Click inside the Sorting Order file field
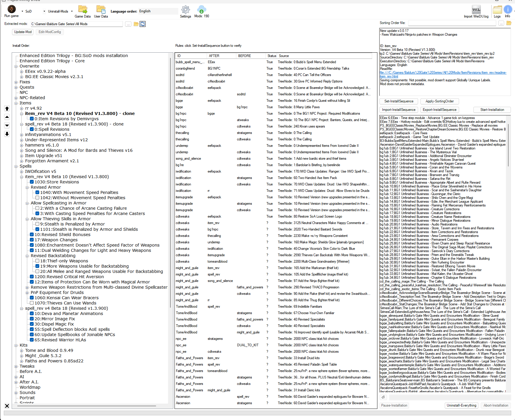This screenshot has width=515, height=420. click(x=452, y=23)
